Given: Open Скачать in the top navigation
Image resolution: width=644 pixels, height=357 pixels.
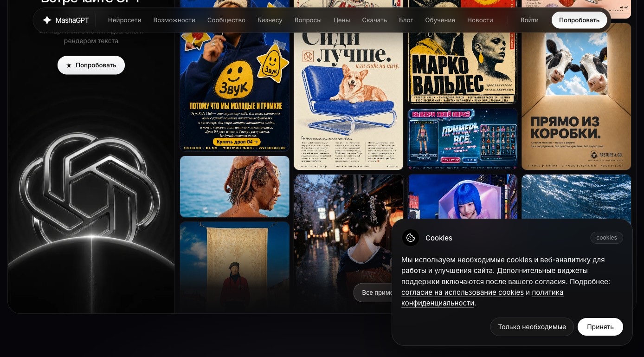Looking at the screenshot, I should [374, 20].
